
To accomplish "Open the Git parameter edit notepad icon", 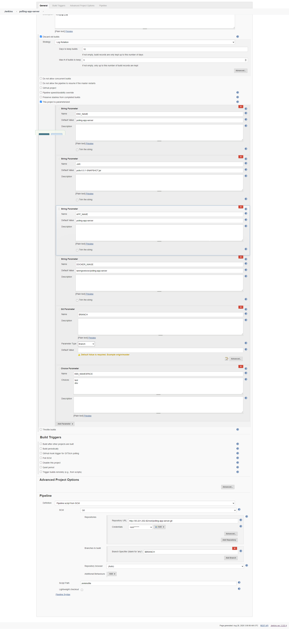I will pyautogui.click(x=226, y=359).
